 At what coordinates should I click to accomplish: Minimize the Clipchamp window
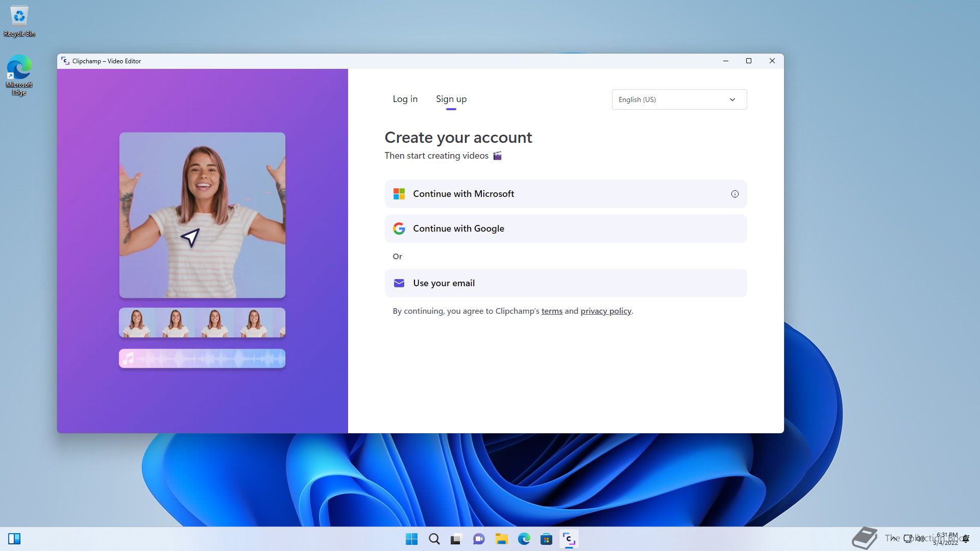725,61
